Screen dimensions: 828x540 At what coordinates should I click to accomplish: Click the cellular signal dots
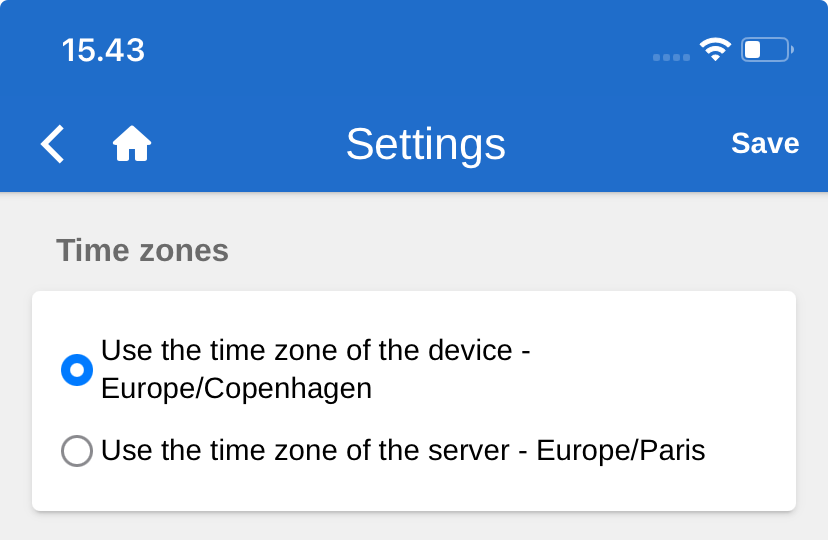[671, 57]
